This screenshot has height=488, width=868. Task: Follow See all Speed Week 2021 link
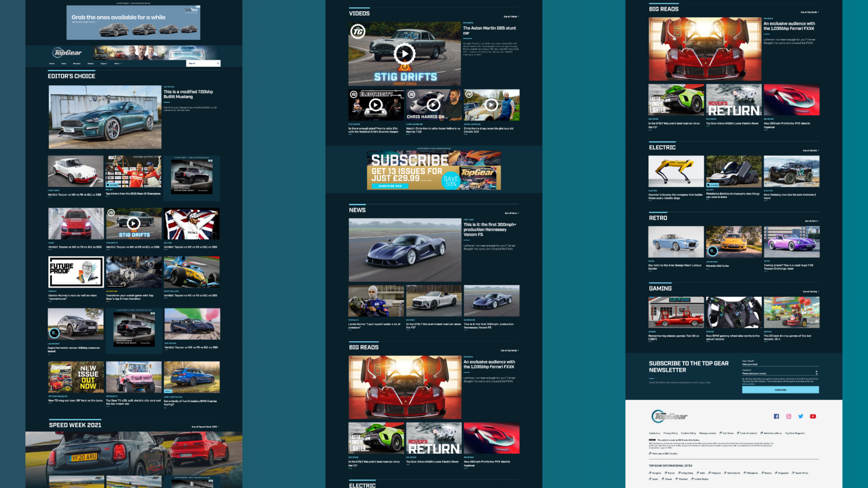tap(206, 427)
